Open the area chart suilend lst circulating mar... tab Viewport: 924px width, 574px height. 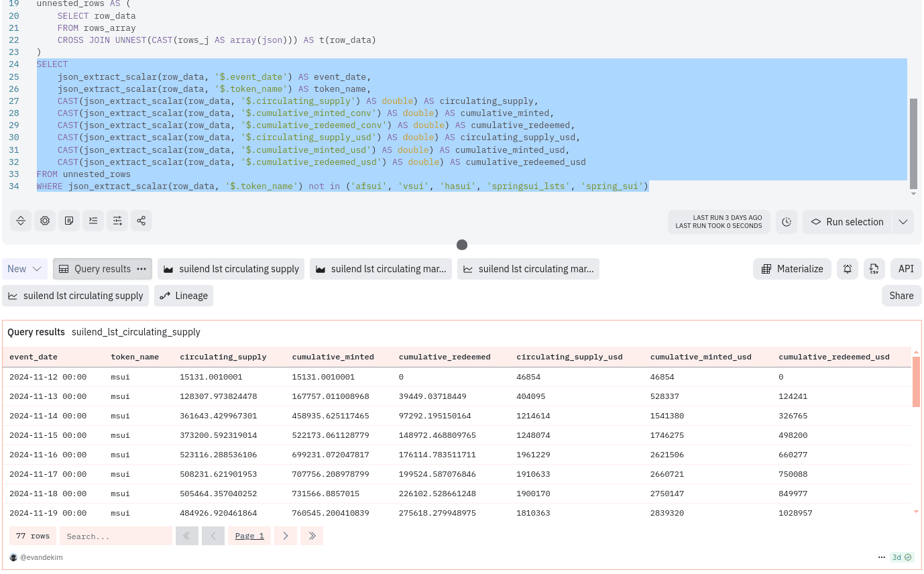point(381,269)
